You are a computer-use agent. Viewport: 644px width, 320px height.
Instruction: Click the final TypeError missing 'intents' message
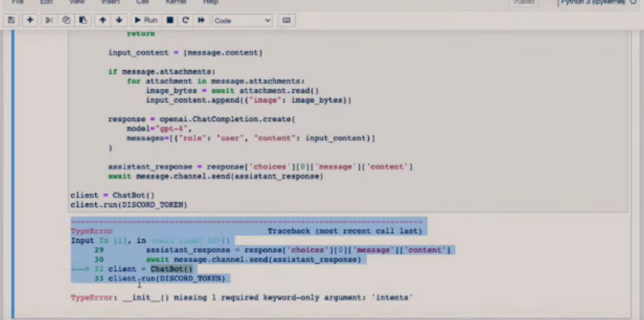[241, 297]
